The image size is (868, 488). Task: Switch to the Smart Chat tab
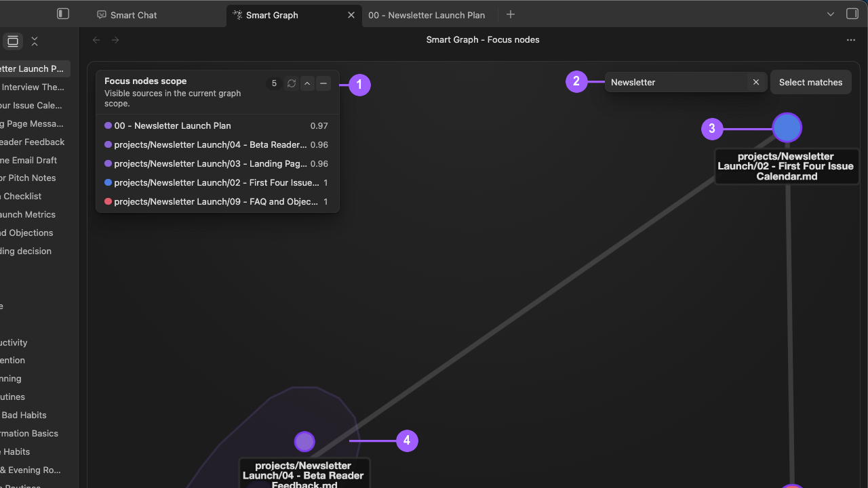point(127,15)
